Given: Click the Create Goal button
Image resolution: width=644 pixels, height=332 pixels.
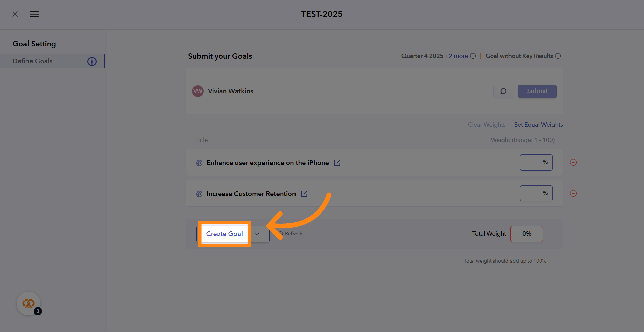Looking at the screenshot, I should click(x=224, y=234).
